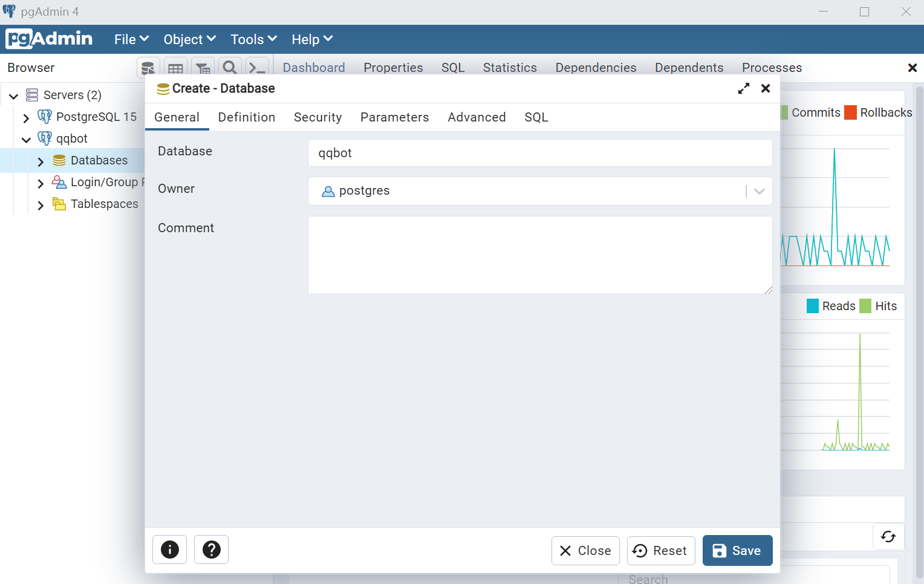The height and width of the screenshot is (584, 924).
Task: Switch to the Security tab
Action: click(318, 117)
